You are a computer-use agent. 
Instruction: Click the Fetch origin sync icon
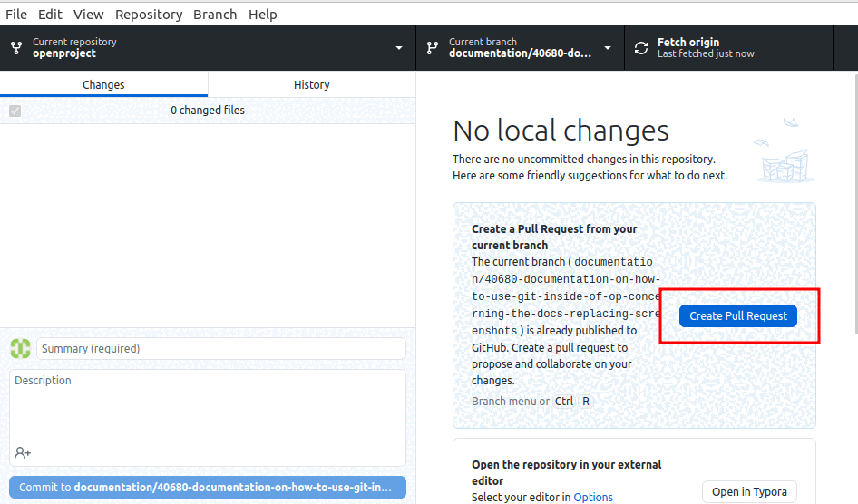(x=641, y=48)
